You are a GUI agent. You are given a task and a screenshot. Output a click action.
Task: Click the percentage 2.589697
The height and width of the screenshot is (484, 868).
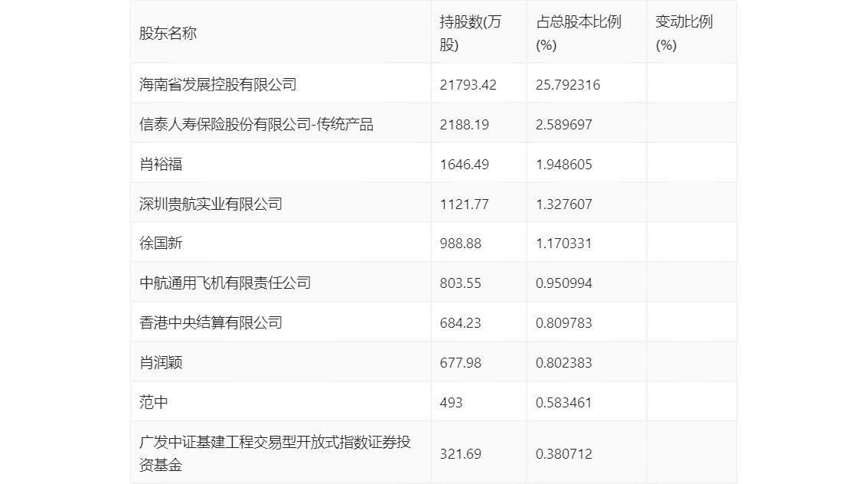(563, 125)
